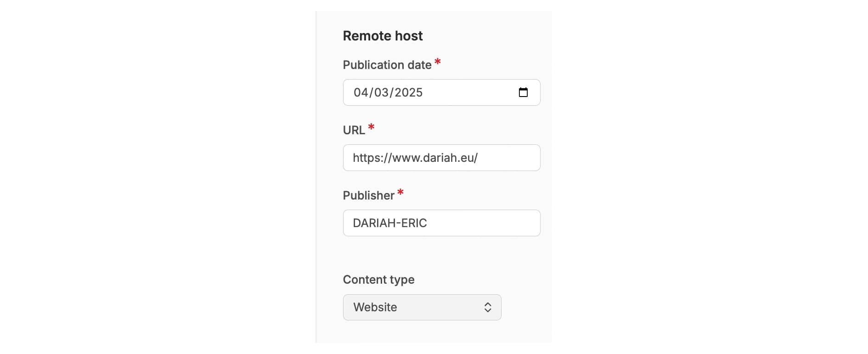Viewport: 868px width, 354px height.
Task: Click the Publication date label text
Action: point(387,65)
